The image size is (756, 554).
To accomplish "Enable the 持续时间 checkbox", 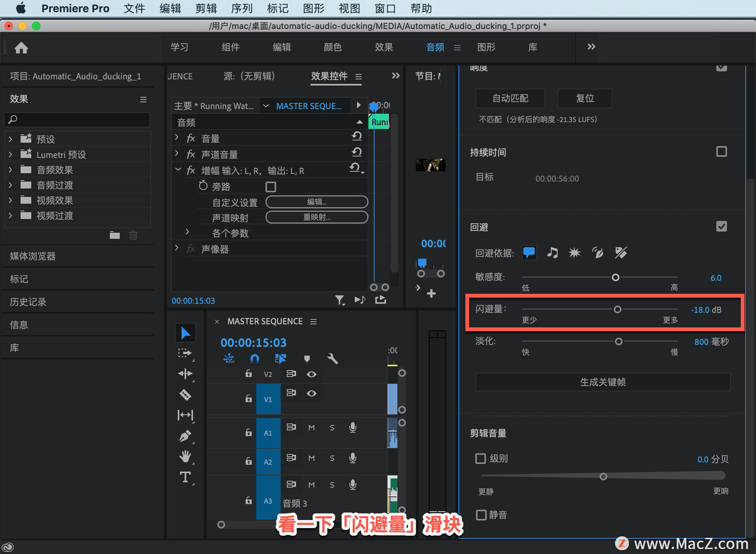I will coord(721,152).
